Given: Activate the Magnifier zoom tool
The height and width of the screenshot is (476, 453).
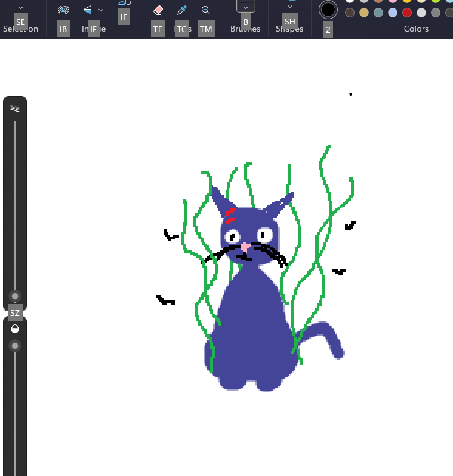Looking at the screenshot, I should pos(206,10).
